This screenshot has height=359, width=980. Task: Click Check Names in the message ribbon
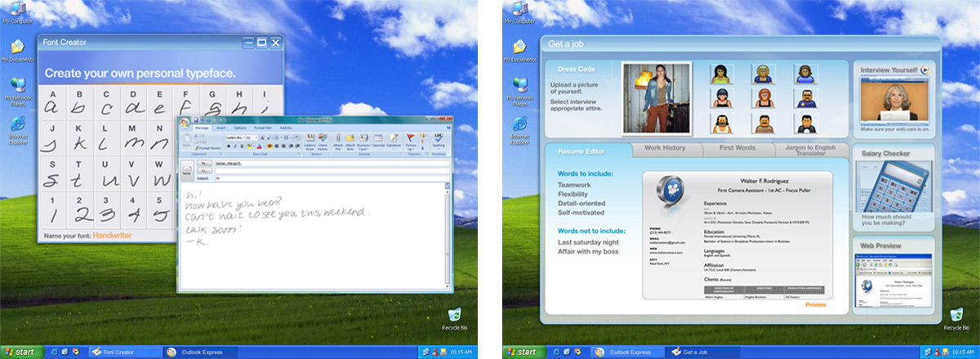pos(323,142)
